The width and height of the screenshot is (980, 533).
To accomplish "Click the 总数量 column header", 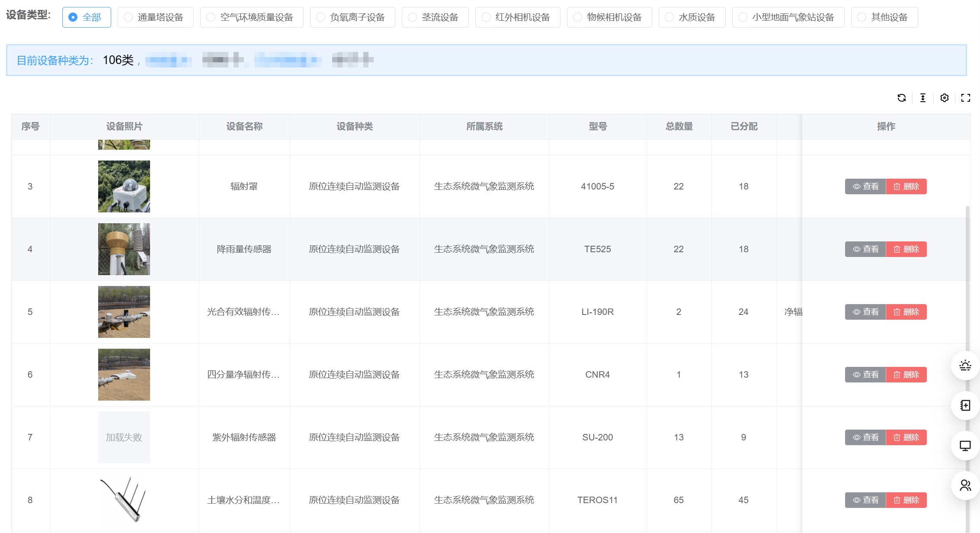I will tap(679, 126).
